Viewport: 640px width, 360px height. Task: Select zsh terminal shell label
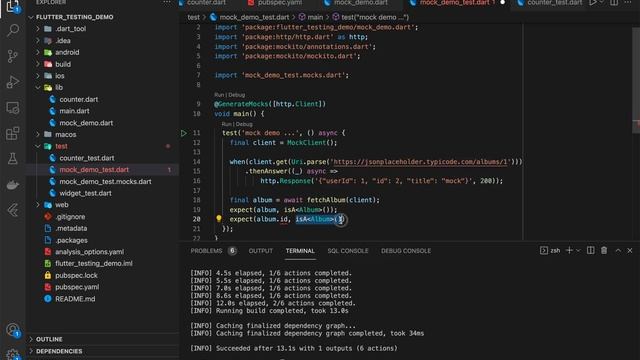click(x=555, y=251)
